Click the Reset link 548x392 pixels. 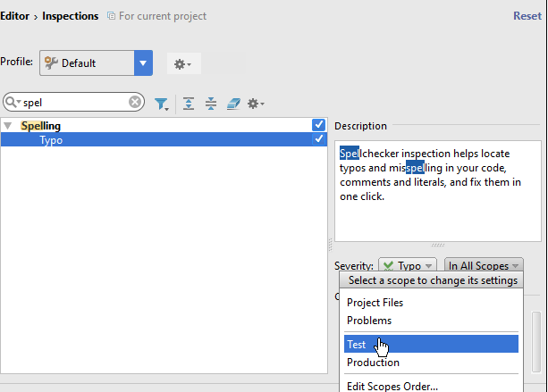pyautogui.click(x=527, y=16)
